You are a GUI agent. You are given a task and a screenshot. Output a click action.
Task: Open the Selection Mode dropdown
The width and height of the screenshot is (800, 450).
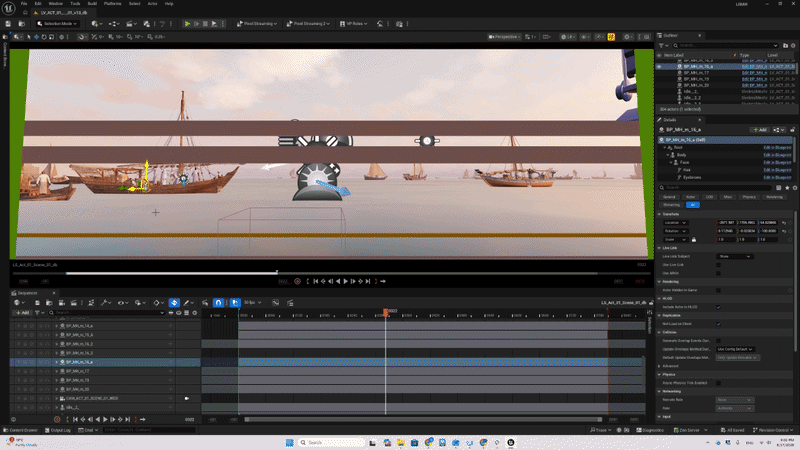tap(57, 23)
